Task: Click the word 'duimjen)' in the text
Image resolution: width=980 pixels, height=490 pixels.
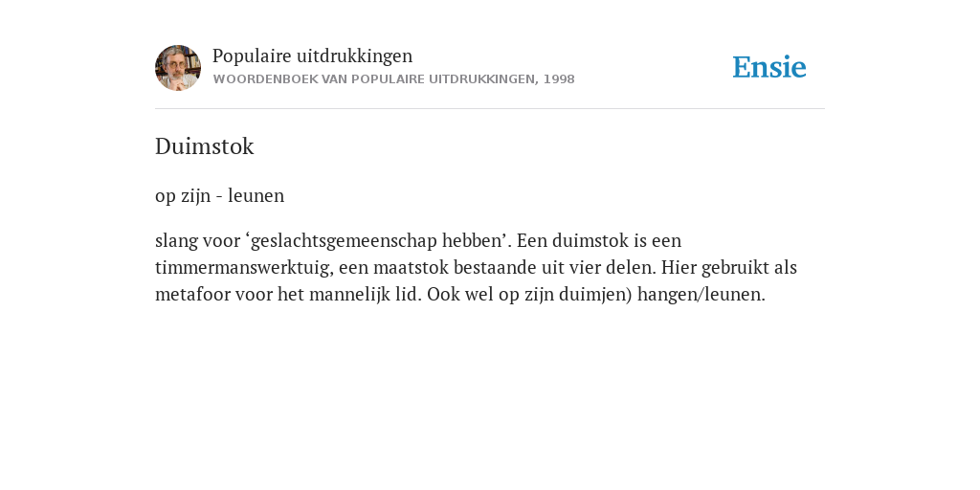Action: pyautogui.click(x=595, y=295)
